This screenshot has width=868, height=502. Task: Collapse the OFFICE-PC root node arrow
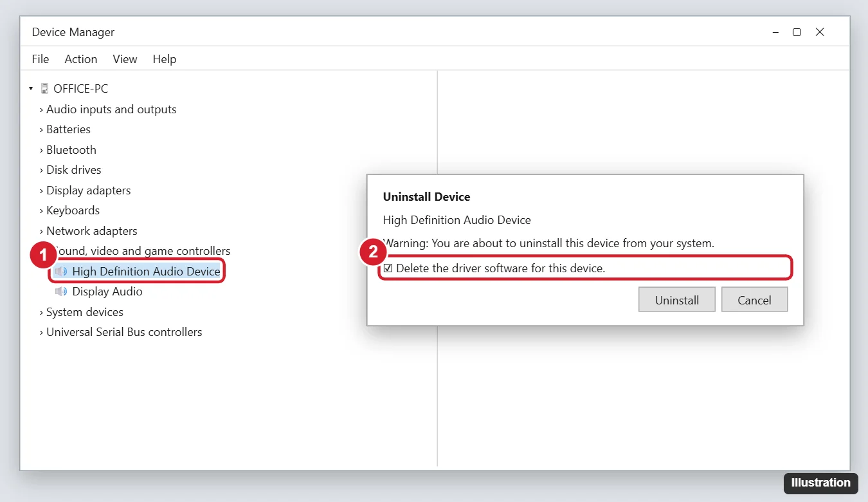click(x=31, y=89)
